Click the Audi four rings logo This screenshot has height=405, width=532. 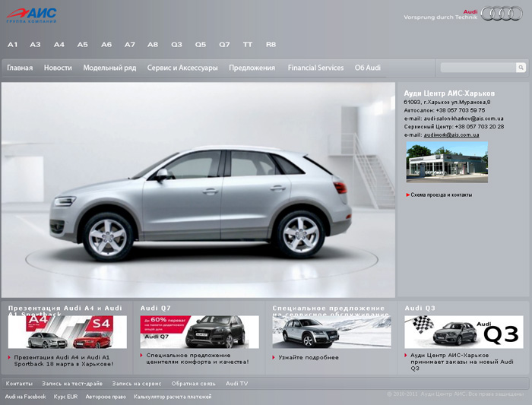[x=502, y=14]
